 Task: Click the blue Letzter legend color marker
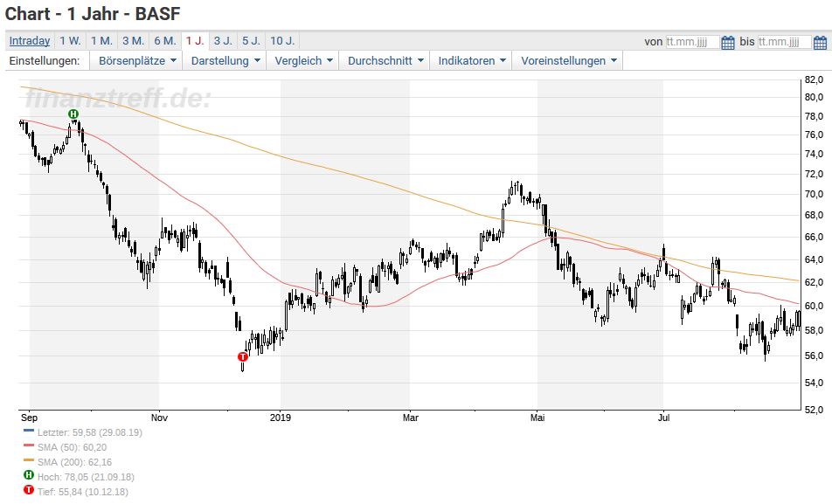tap(29, 431)
